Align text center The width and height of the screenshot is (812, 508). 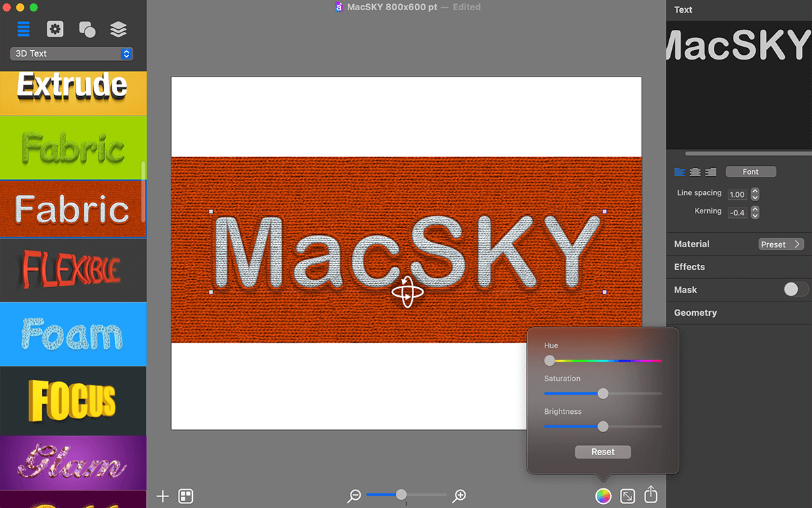coord(695,172)
